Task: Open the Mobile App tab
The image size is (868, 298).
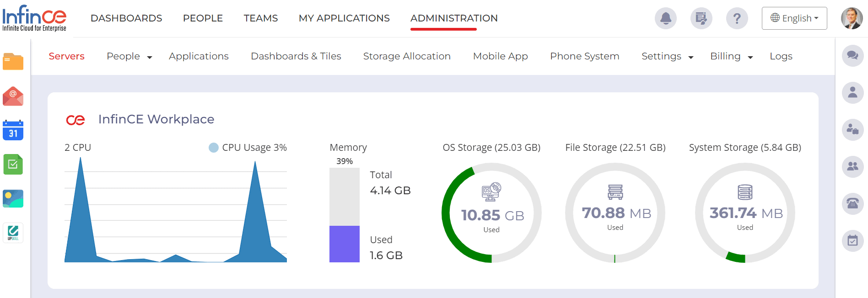Action: [x=501, y=56]
